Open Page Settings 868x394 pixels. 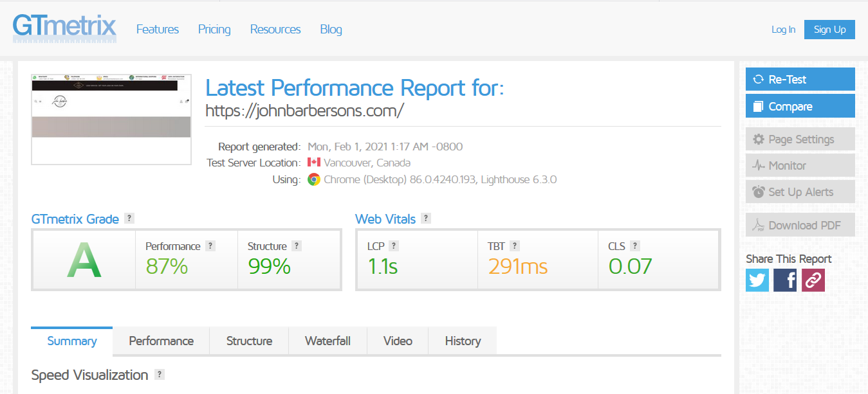800,139
